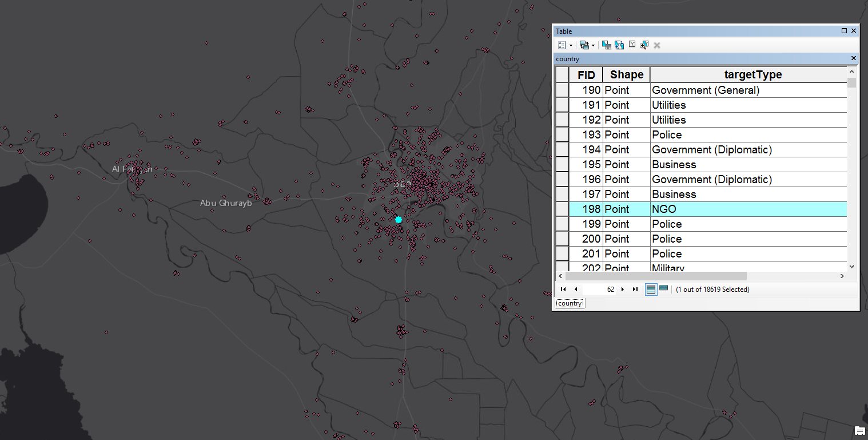Click the targetType column header
This screenshot has width=868, height=440.
click(748, 74)
